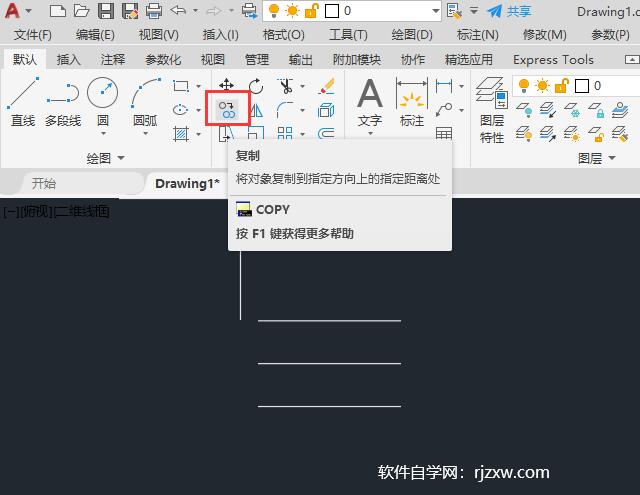Expand Circle tool dropdown arrow
The height and width of the screenshot is (495, 640).
coord(103,133)
